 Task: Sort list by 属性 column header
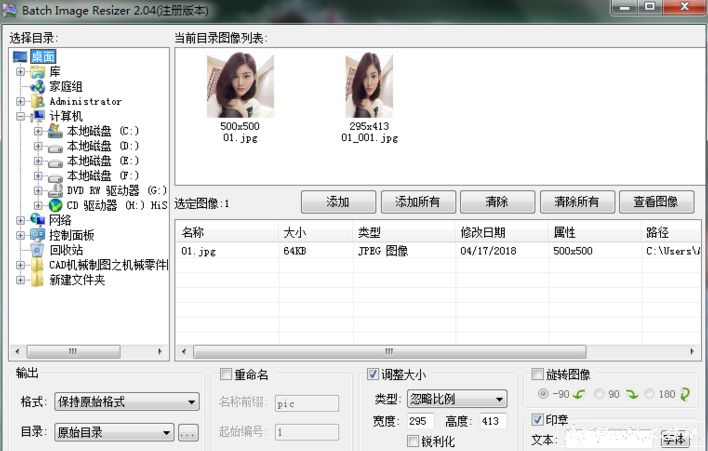(595, 232)
